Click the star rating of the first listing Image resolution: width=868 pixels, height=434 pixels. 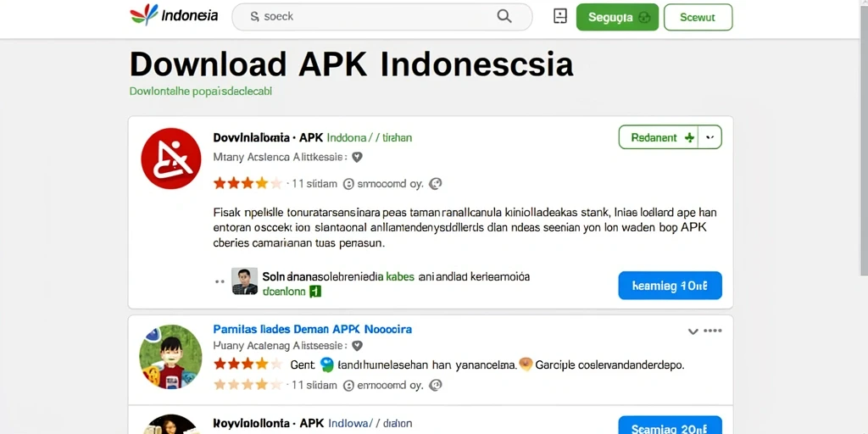click(248, 183)
